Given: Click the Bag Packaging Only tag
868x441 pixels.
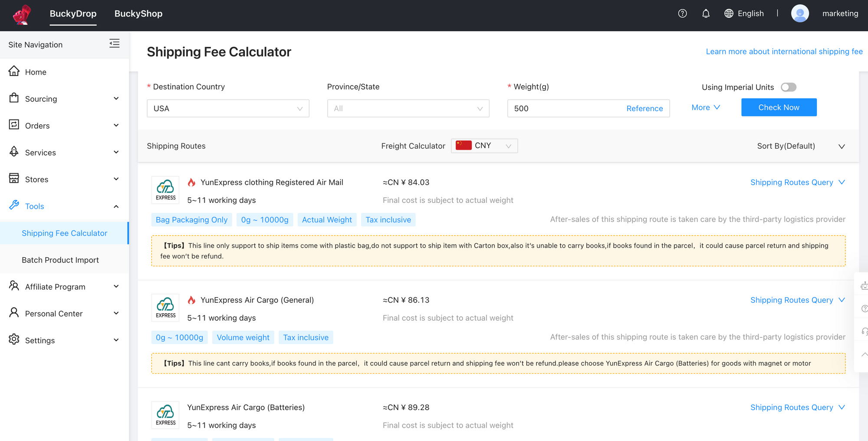Looking at the screenshot, I should click(191, 220).
